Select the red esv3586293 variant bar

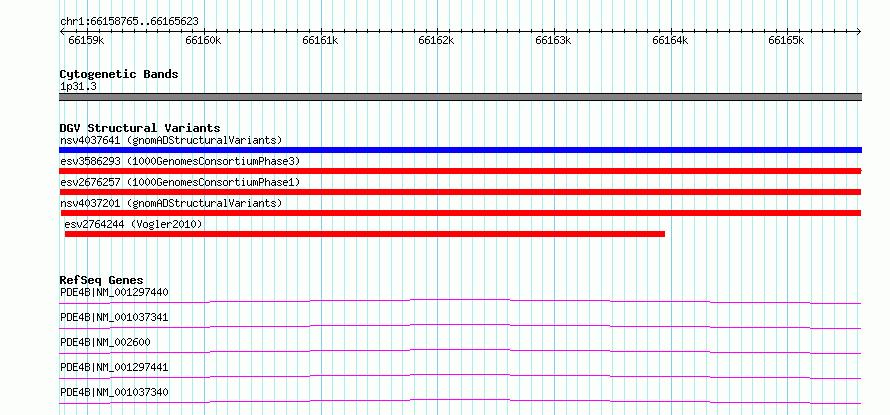(460, 171)
